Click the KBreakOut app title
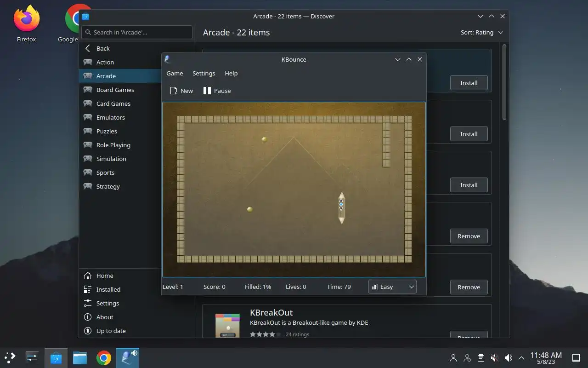The image size is (588, 368). [271, 312]
